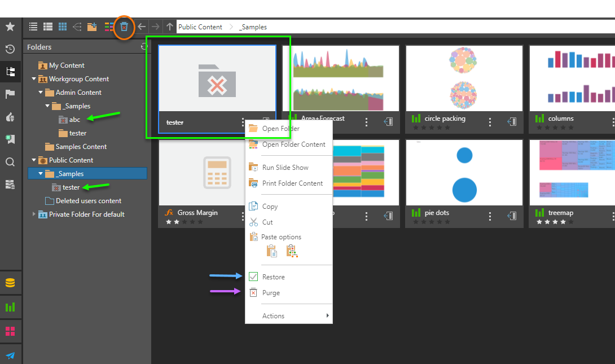The height and width of the screenshot is (364, 615).
Task: Collapse the Workgroup Content tree node
Action: coord(34,79)
